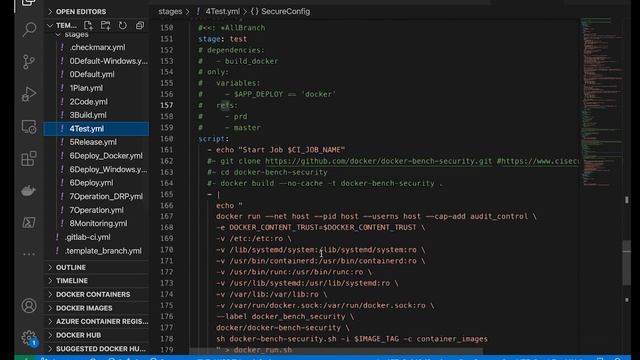Viewport: 640px width, 360px height.
Task: Expand the TIMELINE section
Action: click(x=96, y=281)
